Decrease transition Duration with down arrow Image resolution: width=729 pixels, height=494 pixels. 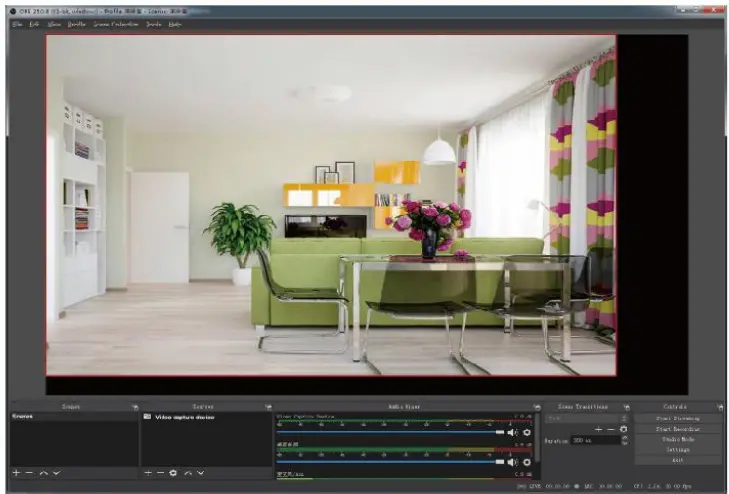(624, 442)
